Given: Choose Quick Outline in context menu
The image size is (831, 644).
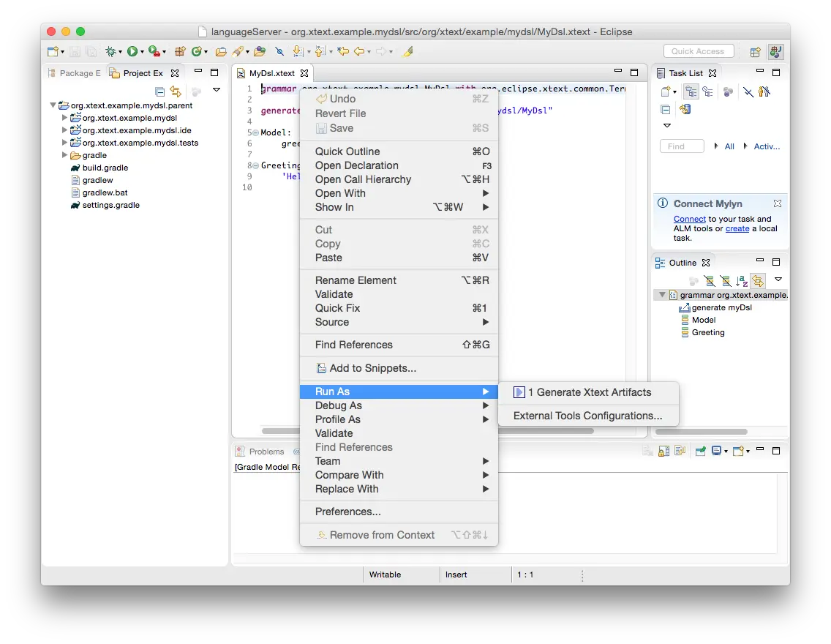Looking at the screenshot, I should tap(399, 151).
